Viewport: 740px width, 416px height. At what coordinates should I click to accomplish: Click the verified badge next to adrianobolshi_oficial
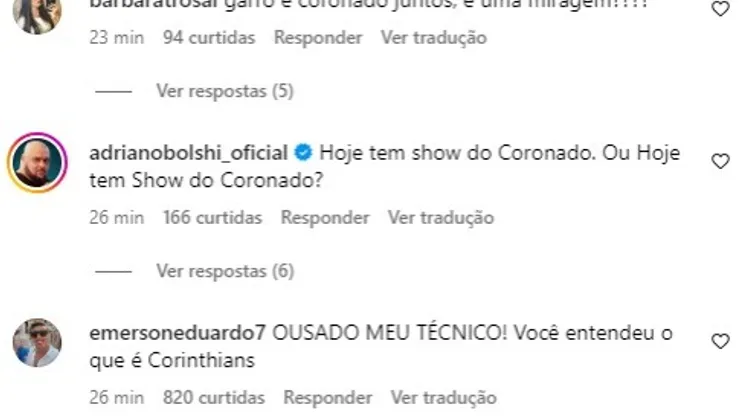(x=303, y=153)
